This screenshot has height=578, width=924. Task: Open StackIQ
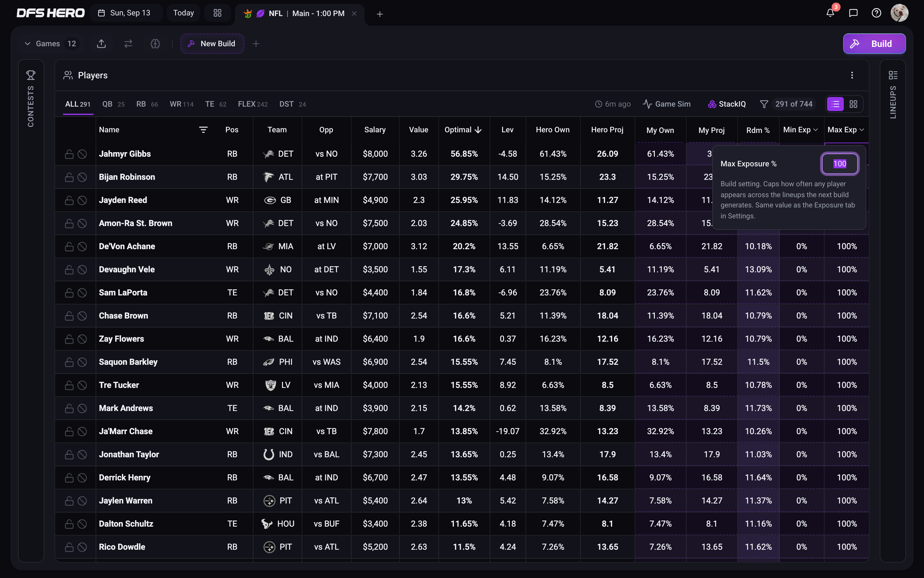point(727,104)
